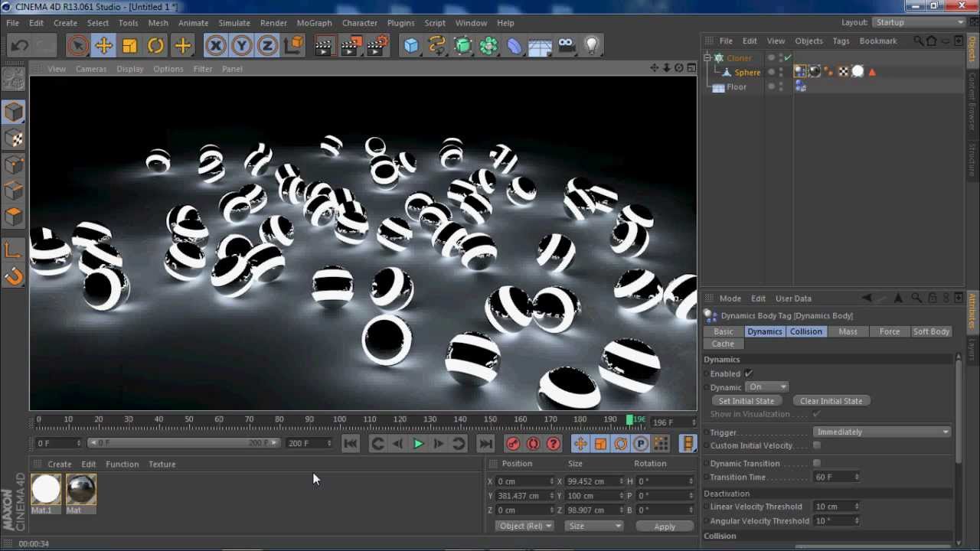Click the Set Initial State button
The height and width of the screenshot is (551, 980).
[x=746, y=401]
